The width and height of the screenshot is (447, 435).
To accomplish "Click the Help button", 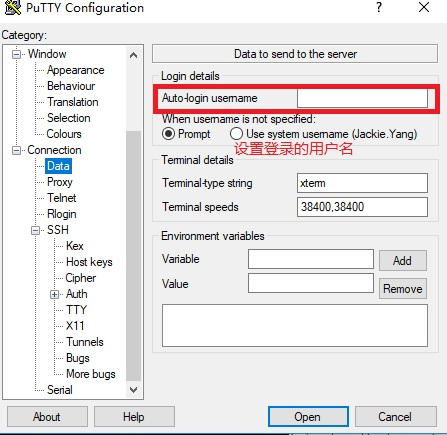I will pyautogui.click(x=134, y=417).
